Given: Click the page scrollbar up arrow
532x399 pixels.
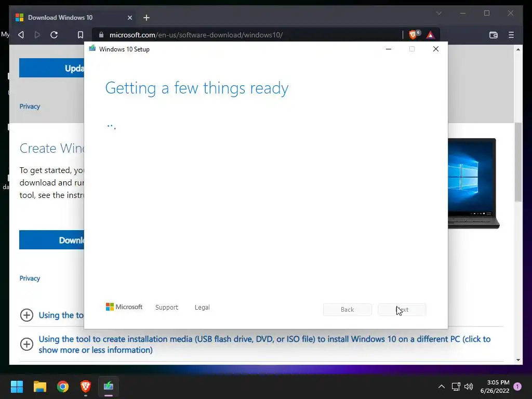Looking at the screenshot, I should pos(518,49).
